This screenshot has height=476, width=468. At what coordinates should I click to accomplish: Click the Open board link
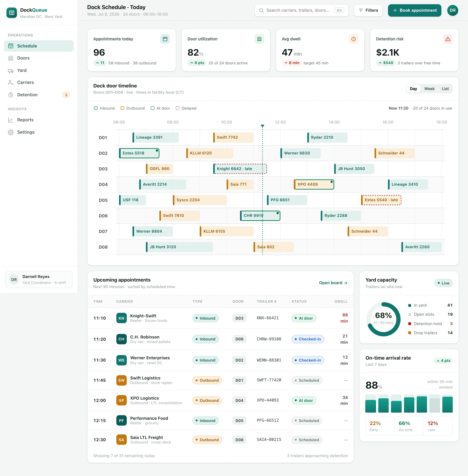pyautogui.click(x=333, y=283)
